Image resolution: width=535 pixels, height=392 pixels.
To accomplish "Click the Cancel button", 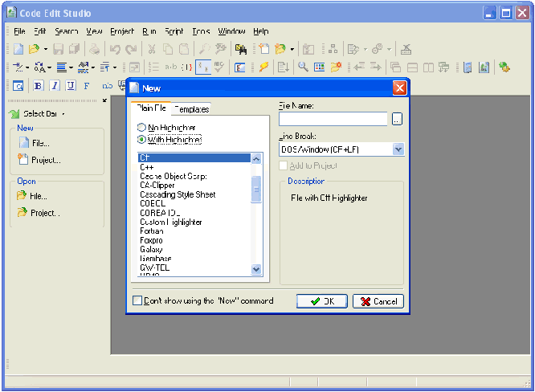I will pos(378,301).
